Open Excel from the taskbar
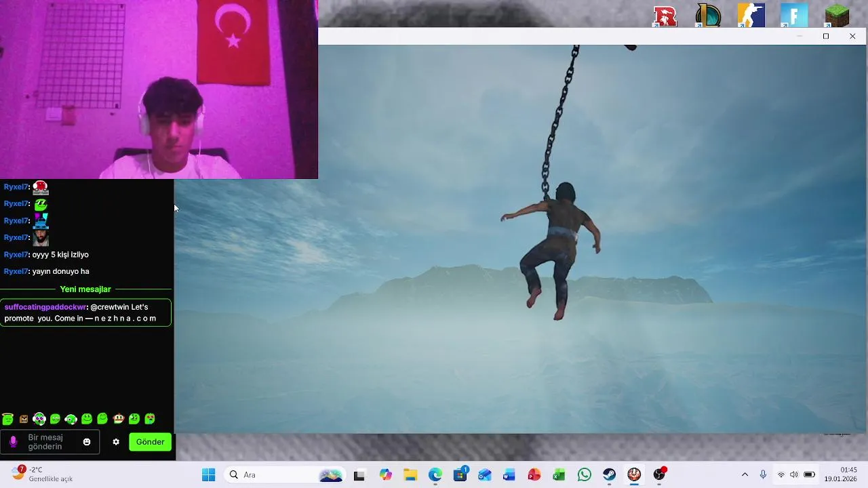This screenshot has height=488, width=868. (x=559, y=474)
